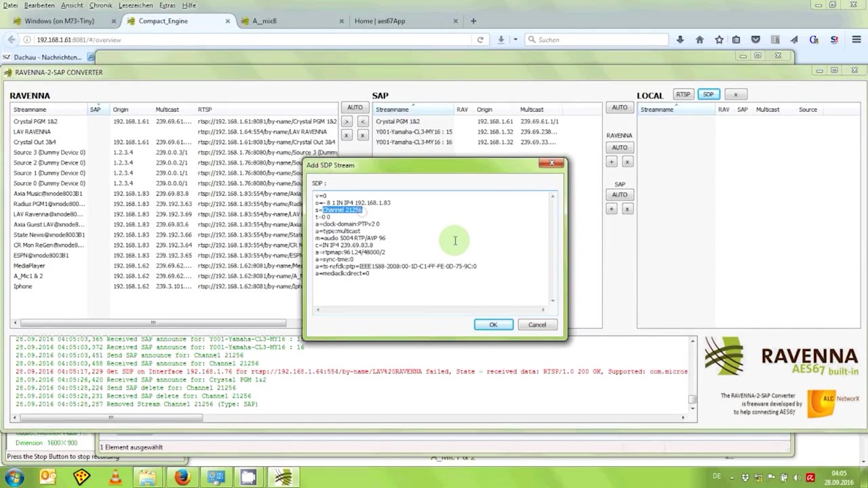The height and width of the screenshot is (488, 868).
Task: Confirm SDP stream with OK button
Action: (493, 325)
